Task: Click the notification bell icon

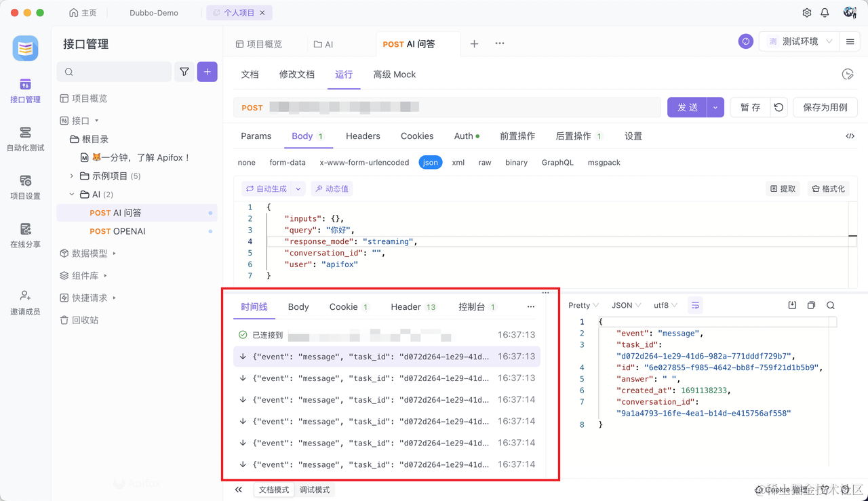Action: pos(825,13)
